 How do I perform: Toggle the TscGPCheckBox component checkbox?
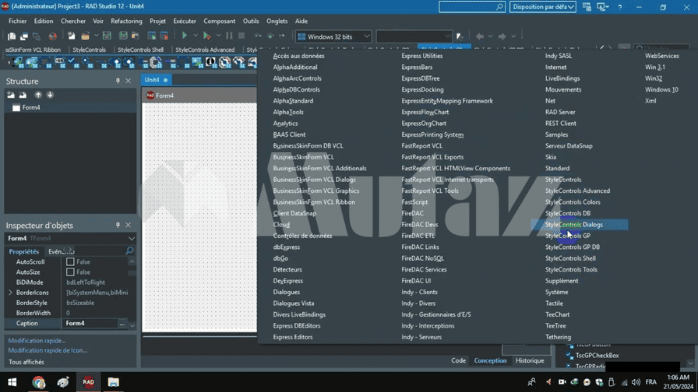[569, 356]
